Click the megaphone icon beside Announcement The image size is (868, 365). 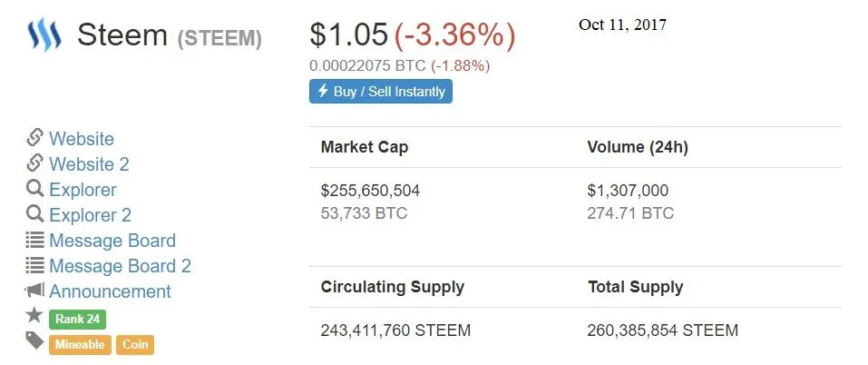click(34, 291)
